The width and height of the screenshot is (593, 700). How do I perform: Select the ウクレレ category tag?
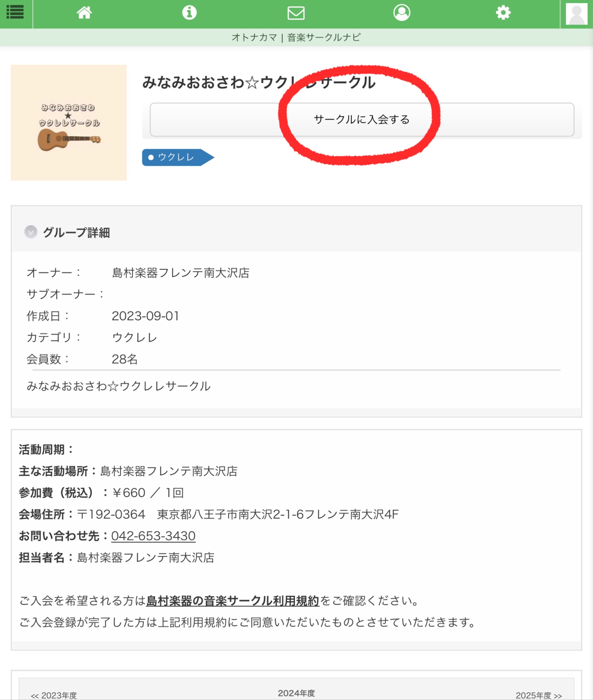pyautogui.click(x=178, y=157)
